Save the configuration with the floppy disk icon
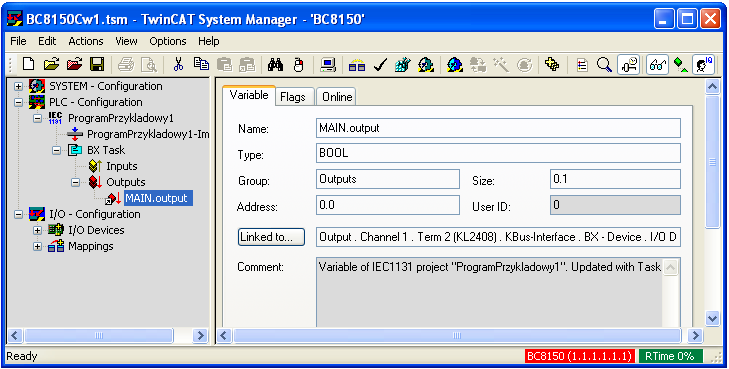This screenshot has height=369, width=729. [x=97, y=64]
